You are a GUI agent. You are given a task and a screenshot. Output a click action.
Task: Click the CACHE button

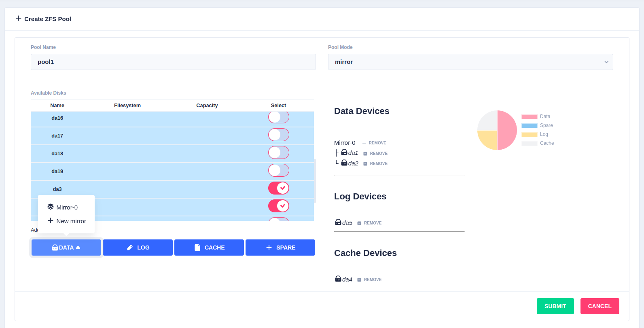[x=209, y=248]
